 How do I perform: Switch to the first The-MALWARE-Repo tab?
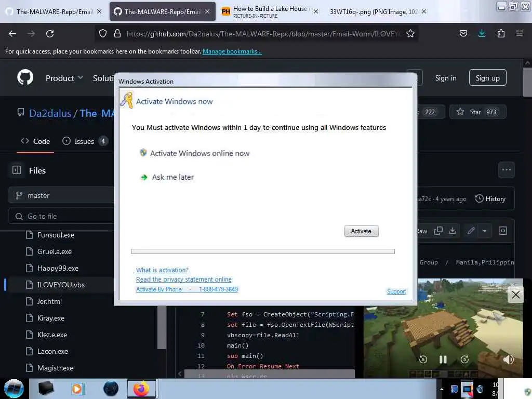pos(54,11)
